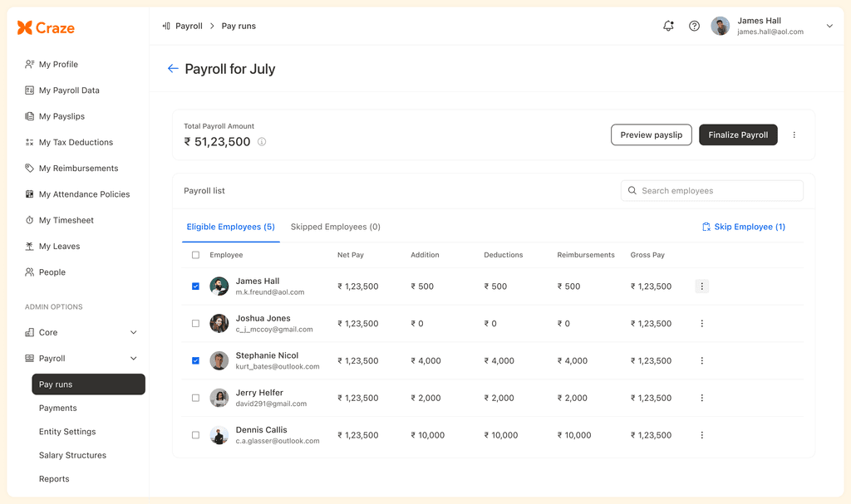Viewport: 851px width, 504px height.
Task: Collapse the Payroll section chevron
Action: pos(134,359)
